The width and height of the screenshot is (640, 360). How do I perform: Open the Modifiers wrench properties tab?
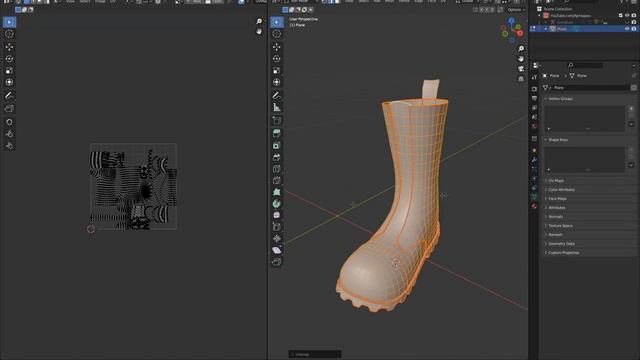tap(534, 160)
